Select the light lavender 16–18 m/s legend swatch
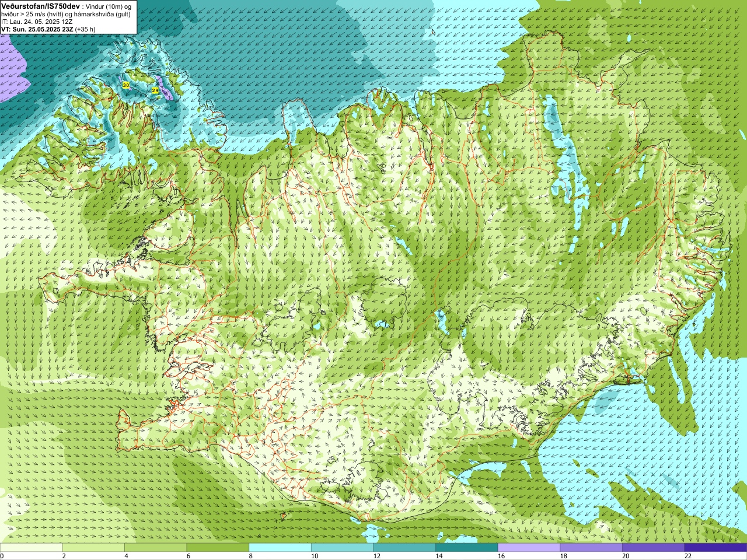Screen dimensions: 747x560 tap(529, 548)
